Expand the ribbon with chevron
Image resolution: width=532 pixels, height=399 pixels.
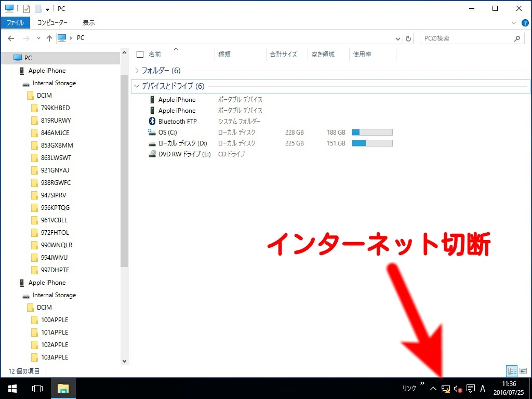(514, 23)
